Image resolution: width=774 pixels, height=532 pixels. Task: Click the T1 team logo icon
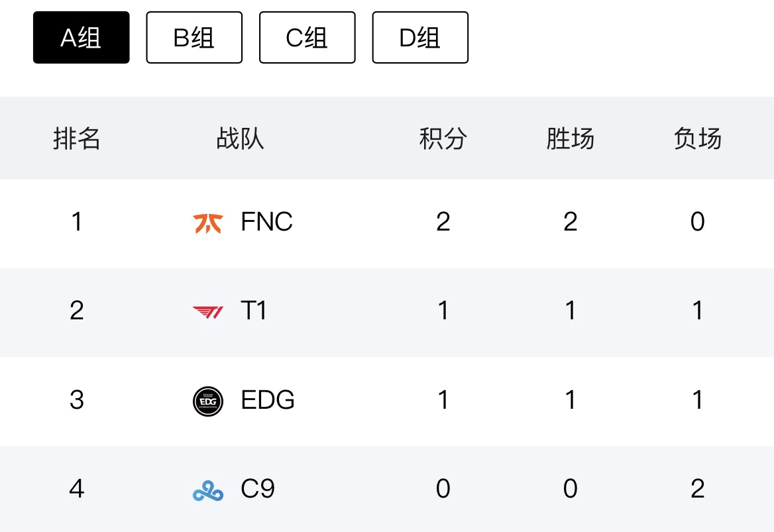point(208,311)
